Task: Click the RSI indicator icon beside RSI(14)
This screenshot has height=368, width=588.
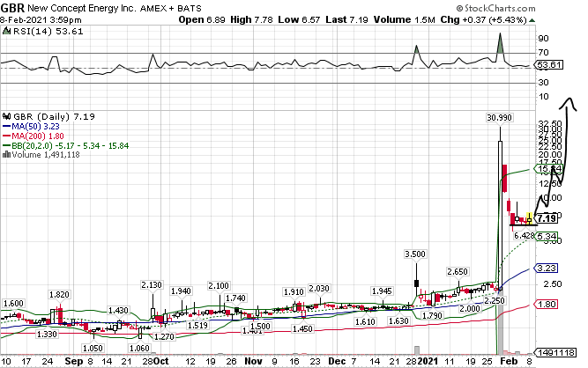Action: pos(6,32)
